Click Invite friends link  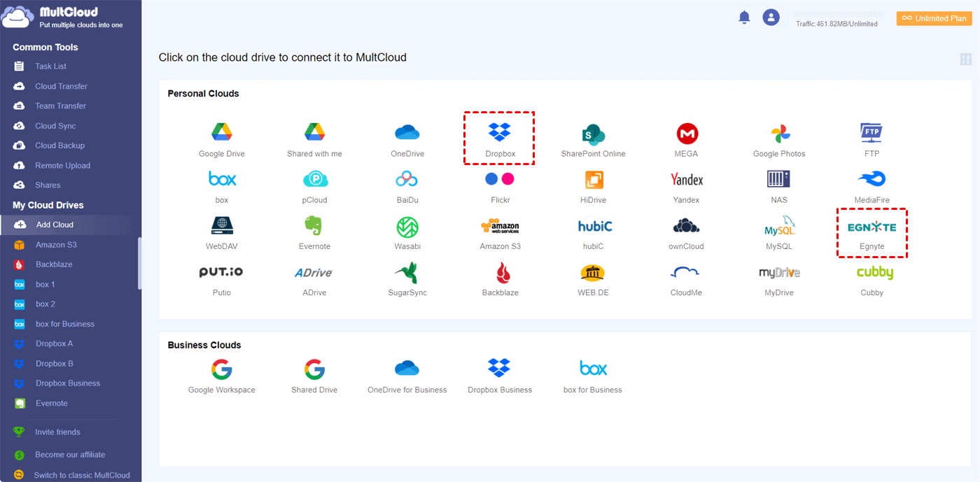pyautogui.click(x=57, y=432)
